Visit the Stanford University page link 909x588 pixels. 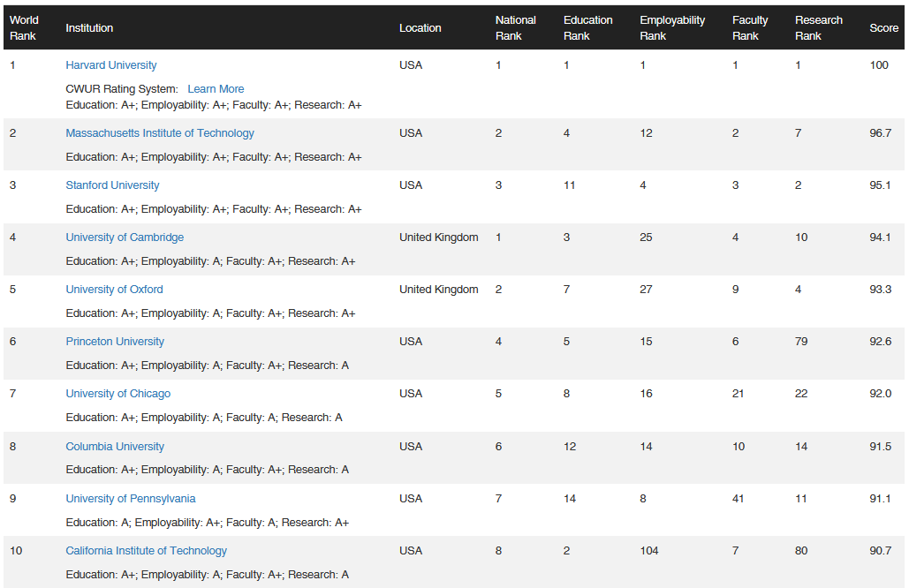pos(112,185)
